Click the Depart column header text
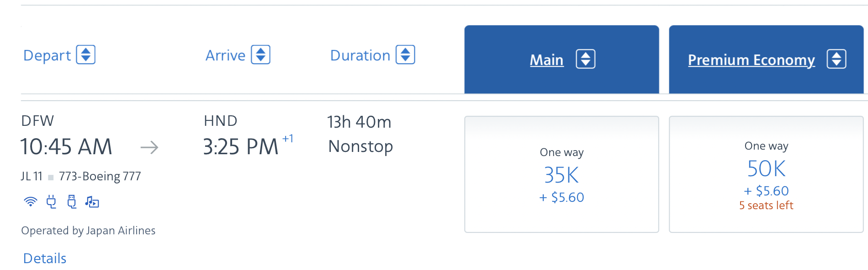 click(x=47, y=55)
